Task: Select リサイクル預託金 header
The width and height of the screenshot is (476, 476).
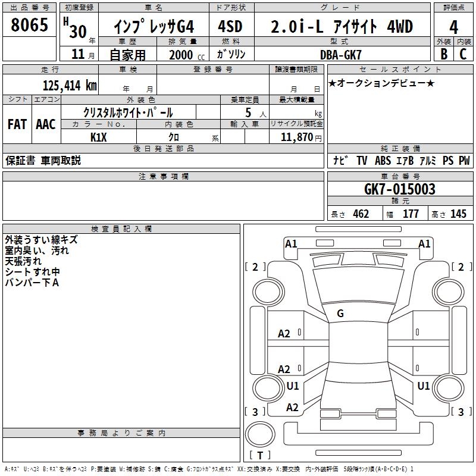Action: click(296, 124)
